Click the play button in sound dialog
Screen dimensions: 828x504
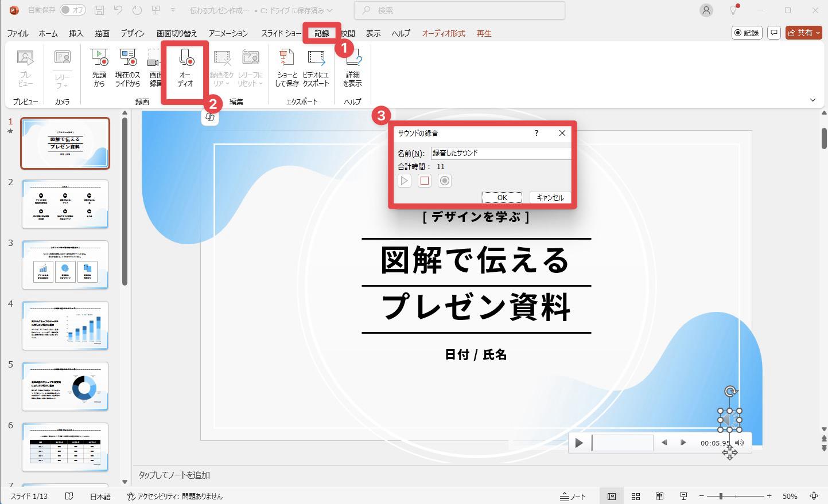pyautogui.click(x=405, y=181)
